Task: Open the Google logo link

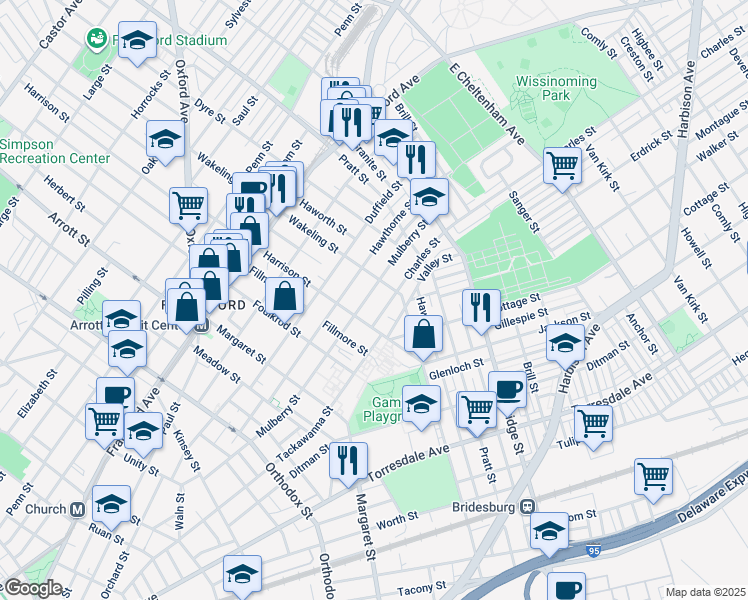Action: point(33,589)
